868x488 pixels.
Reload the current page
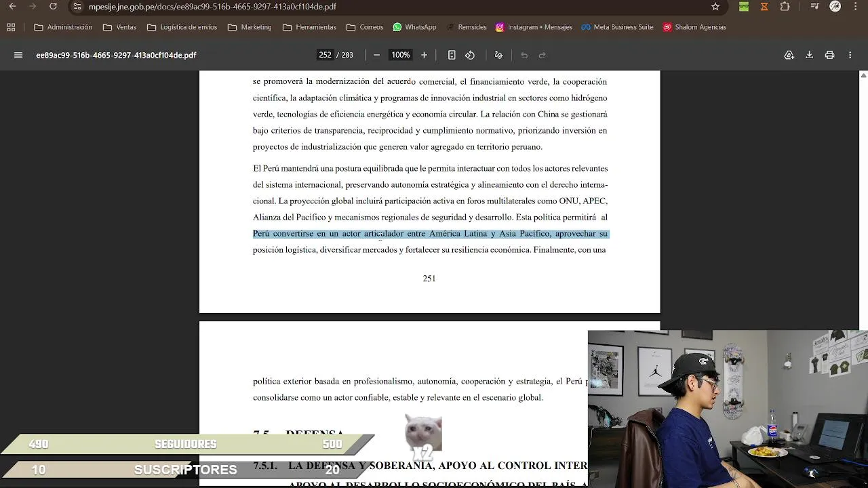[53, 7]
